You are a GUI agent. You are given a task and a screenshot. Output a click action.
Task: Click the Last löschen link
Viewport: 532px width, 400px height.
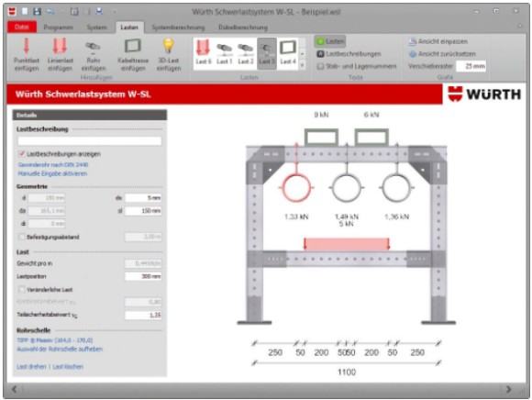pos(68,366)
